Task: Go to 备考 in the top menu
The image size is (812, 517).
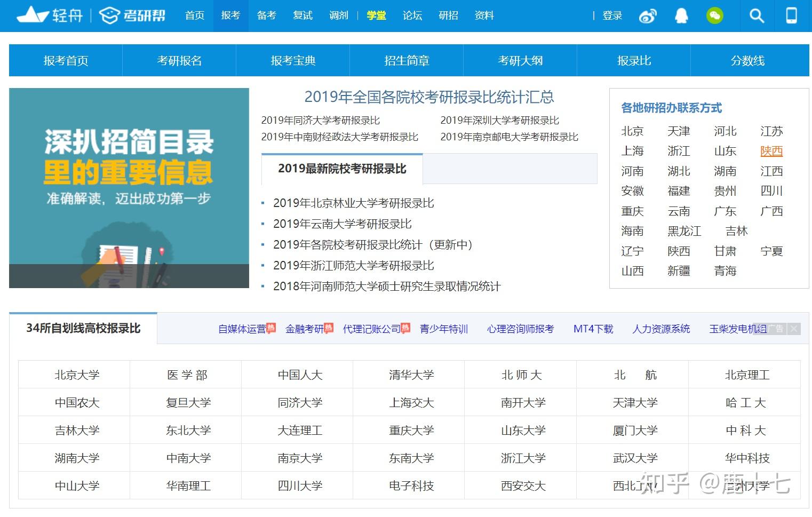Action: point(266,15)
